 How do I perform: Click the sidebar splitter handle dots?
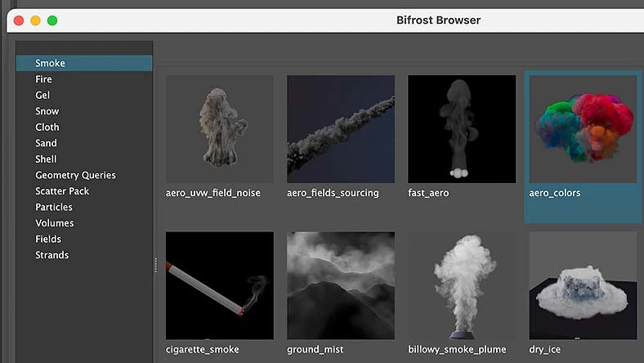155,265
